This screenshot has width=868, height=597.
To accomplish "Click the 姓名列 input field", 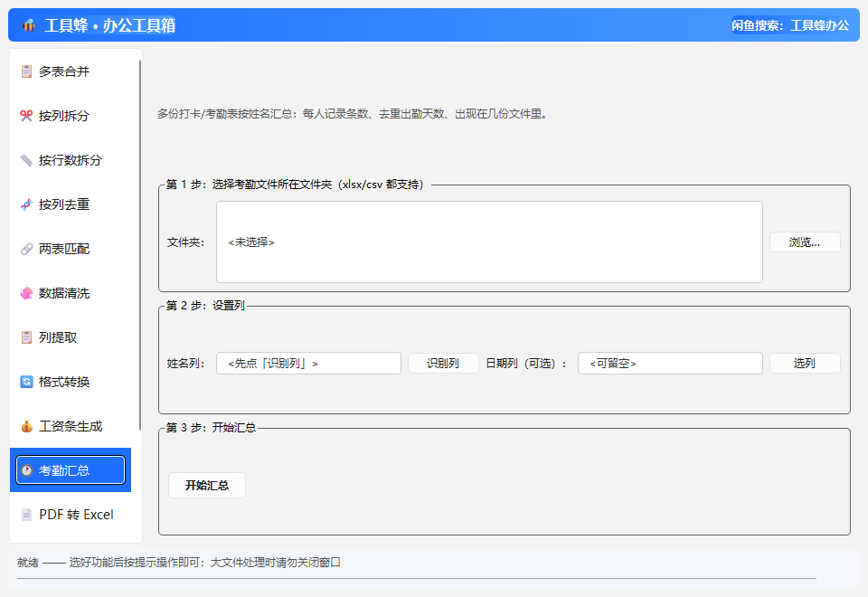I will coord(309,364).
